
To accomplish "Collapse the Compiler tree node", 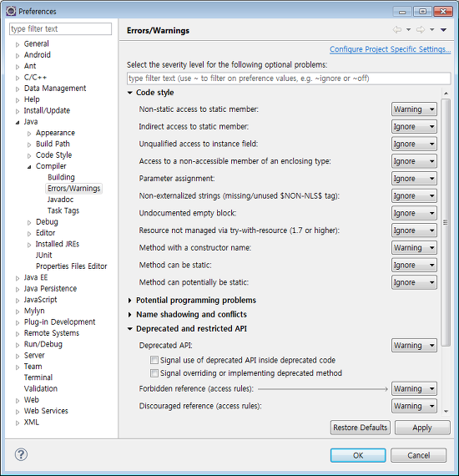I will click(x=29, y=167).
